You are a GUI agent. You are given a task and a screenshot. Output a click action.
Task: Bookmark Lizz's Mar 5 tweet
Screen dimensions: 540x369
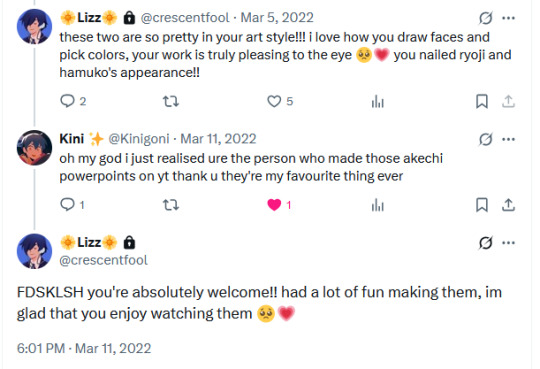coord(481,101)
